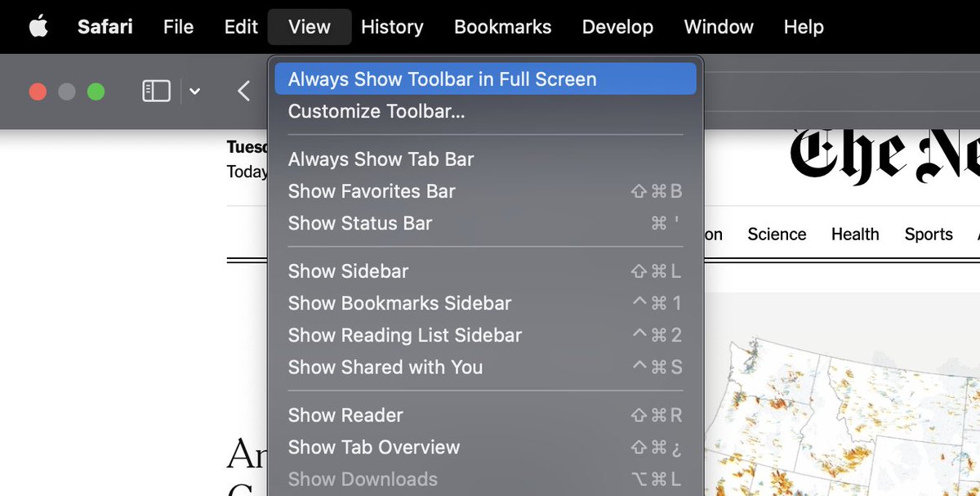Screen dimensions: 980x496
Task: Select Always Show Toolbar in Full Screen
Action: point(441,78)
